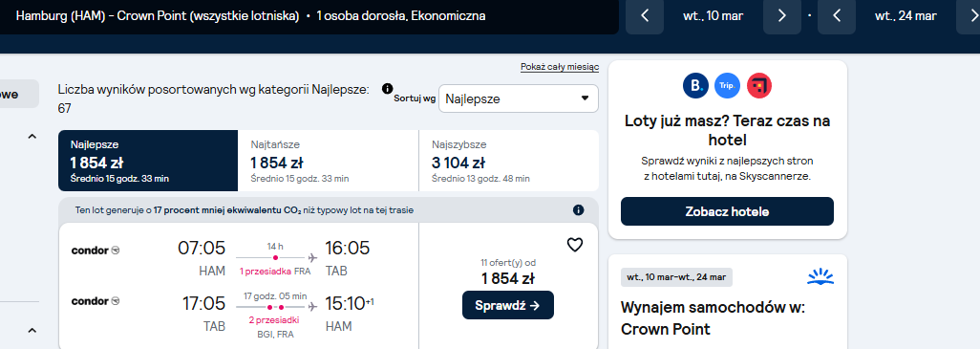980x349 pixels.
Task: Open the CO₂ emissions info icon
Action: pyautogui.click(x=579, y=210)
